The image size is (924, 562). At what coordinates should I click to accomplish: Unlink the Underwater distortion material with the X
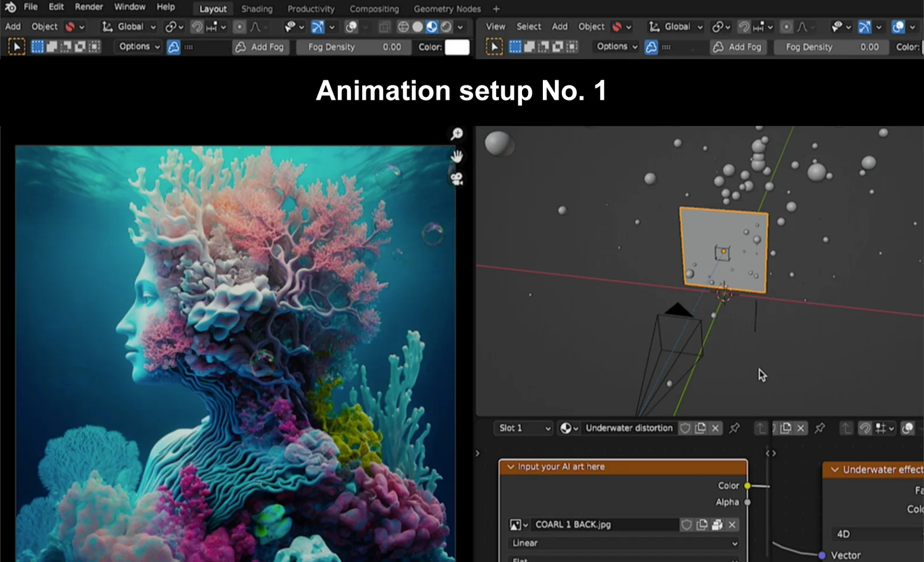715,428
